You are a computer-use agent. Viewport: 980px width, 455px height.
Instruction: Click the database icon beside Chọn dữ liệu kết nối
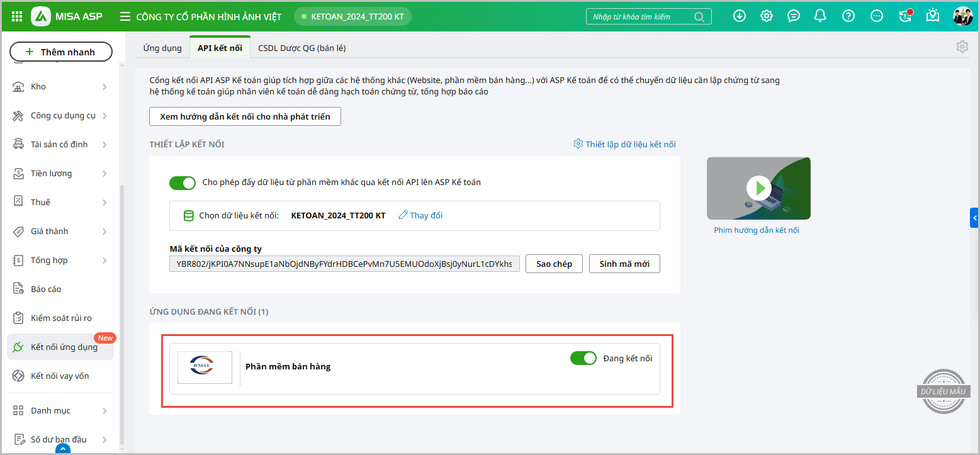(188, 216)
